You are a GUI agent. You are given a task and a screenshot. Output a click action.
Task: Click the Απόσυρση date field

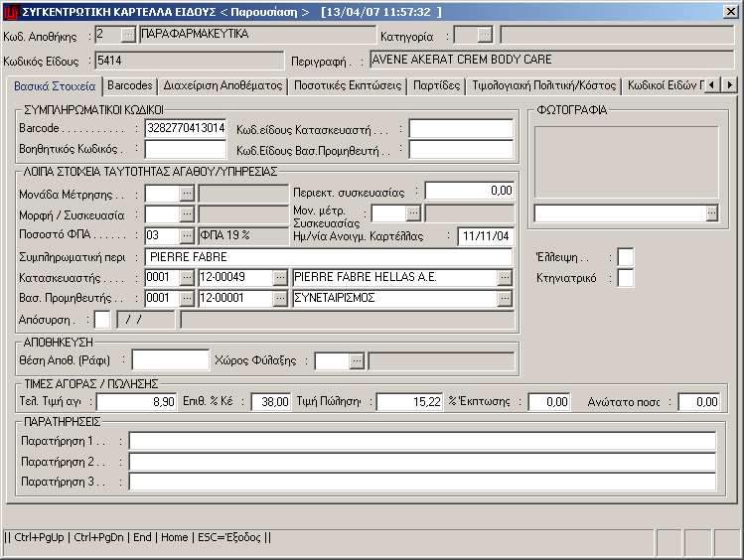[x=146, y=320]
